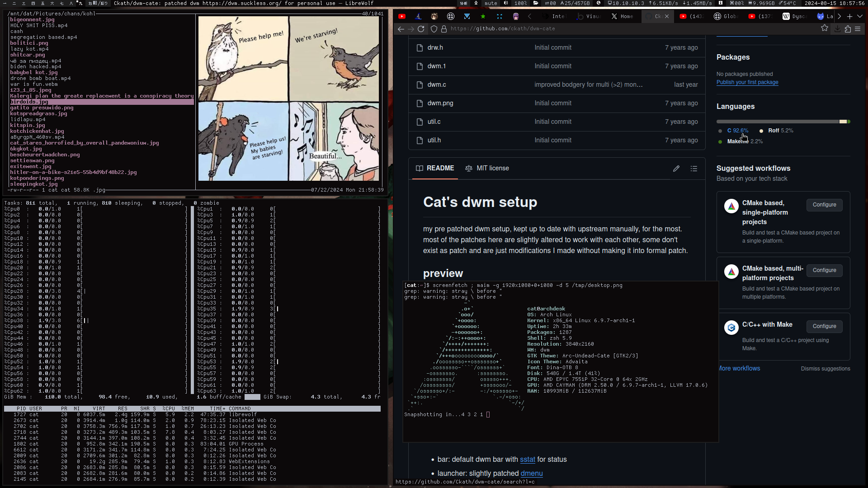Switch to the MIT license tab
The width and height of the screenshot is (868, 488).
(487, 168)
